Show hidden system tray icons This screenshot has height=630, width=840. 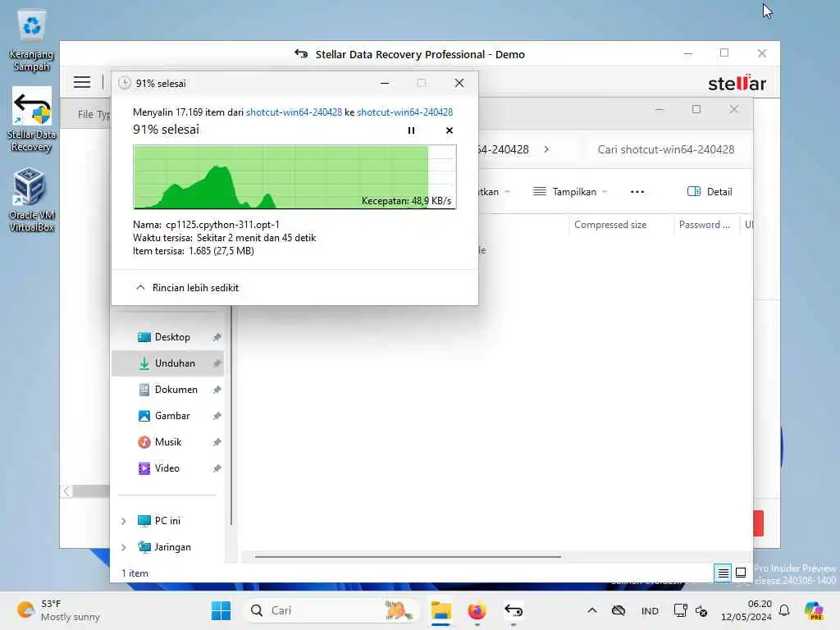click(592, 610)
